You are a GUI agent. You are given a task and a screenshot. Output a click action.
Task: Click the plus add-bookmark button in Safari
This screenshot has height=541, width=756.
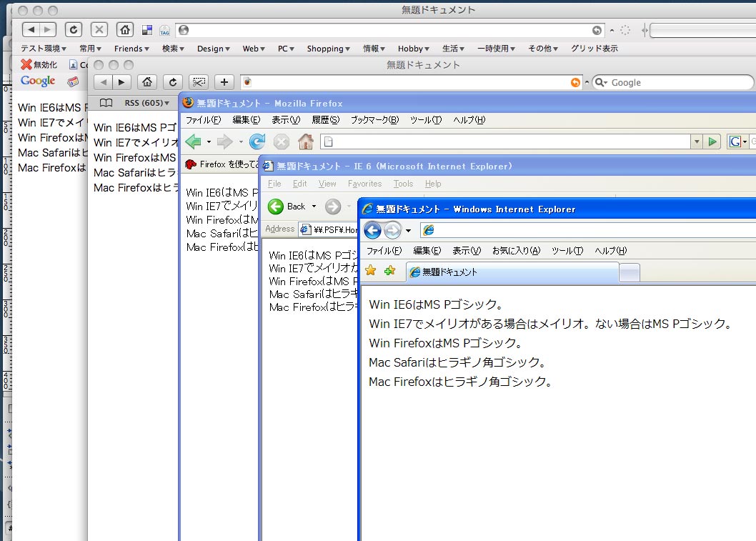pos(224,82)
